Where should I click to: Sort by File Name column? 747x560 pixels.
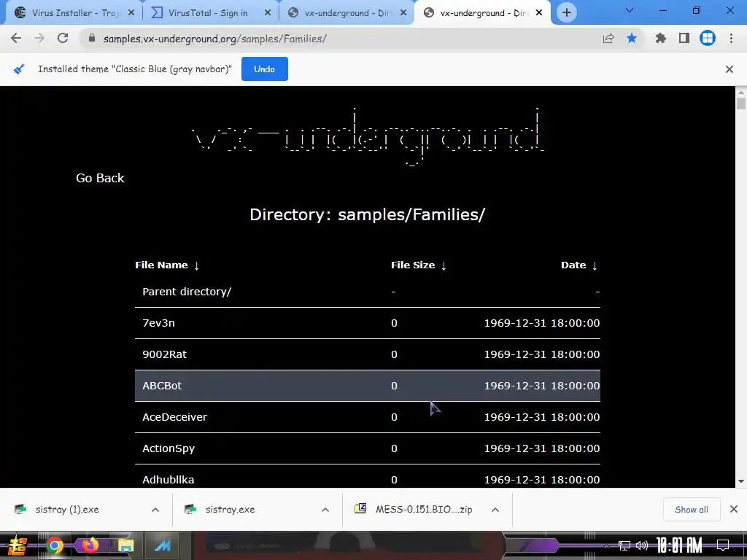(x=167, y=265)
